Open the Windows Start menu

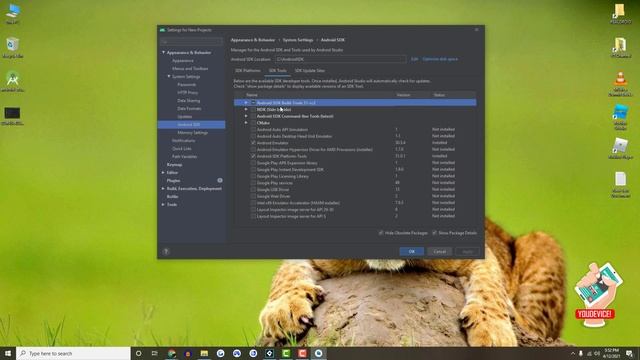(8, 353)
